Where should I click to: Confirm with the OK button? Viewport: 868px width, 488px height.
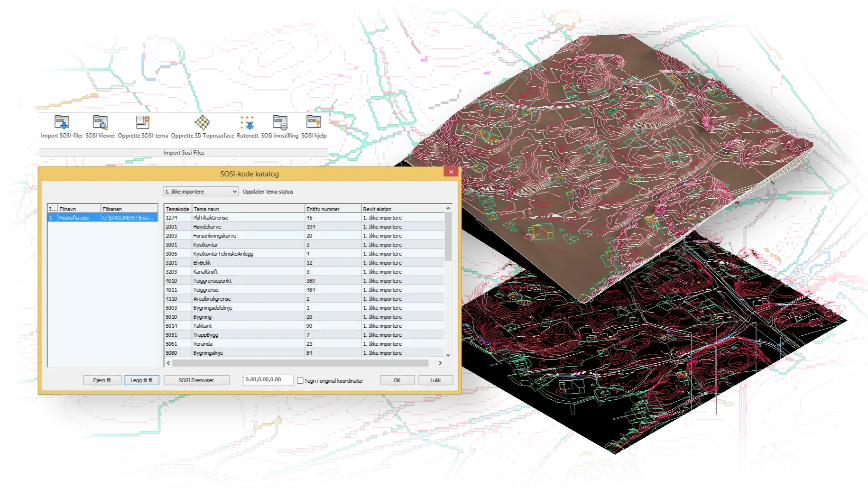397,380
